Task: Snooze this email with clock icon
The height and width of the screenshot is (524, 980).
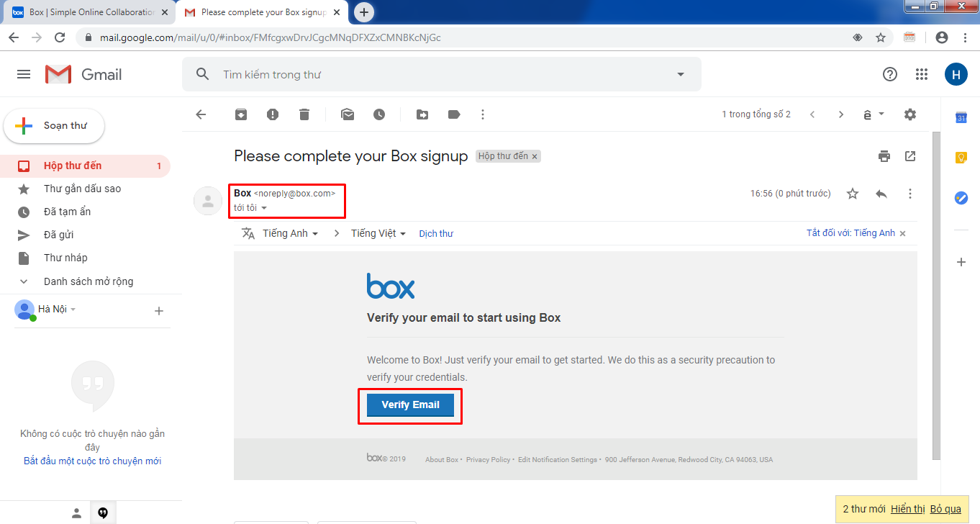Action: click(x=379, y=114)
